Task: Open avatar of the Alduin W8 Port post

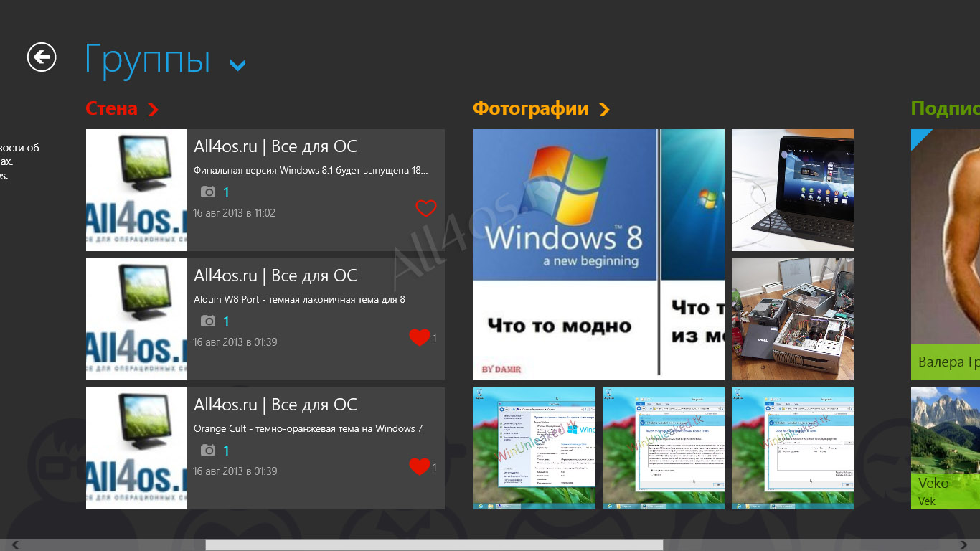Action: click(136, 319)
